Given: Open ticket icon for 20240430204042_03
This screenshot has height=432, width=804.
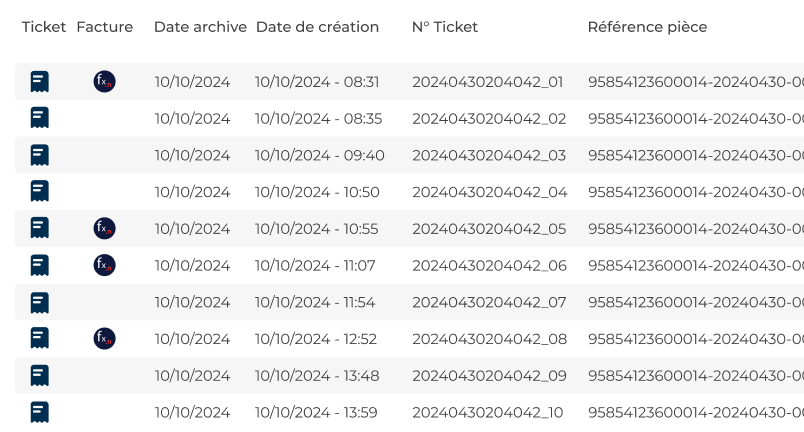Looking at the screenshot, I should [39, 155].
